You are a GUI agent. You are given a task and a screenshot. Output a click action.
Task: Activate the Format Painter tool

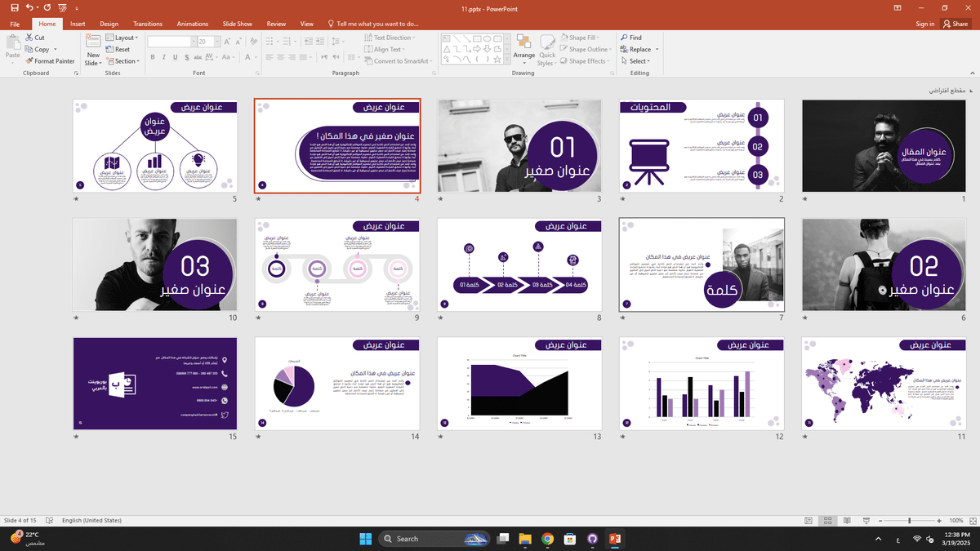click(49, 60)
